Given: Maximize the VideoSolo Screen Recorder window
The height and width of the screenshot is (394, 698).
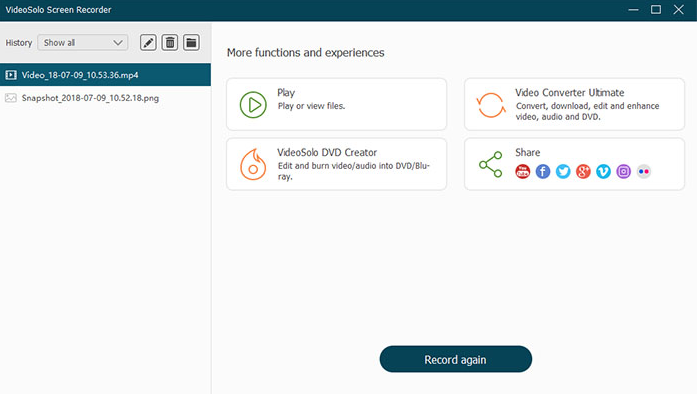Looking at the screenshot, I should [656, 10].
